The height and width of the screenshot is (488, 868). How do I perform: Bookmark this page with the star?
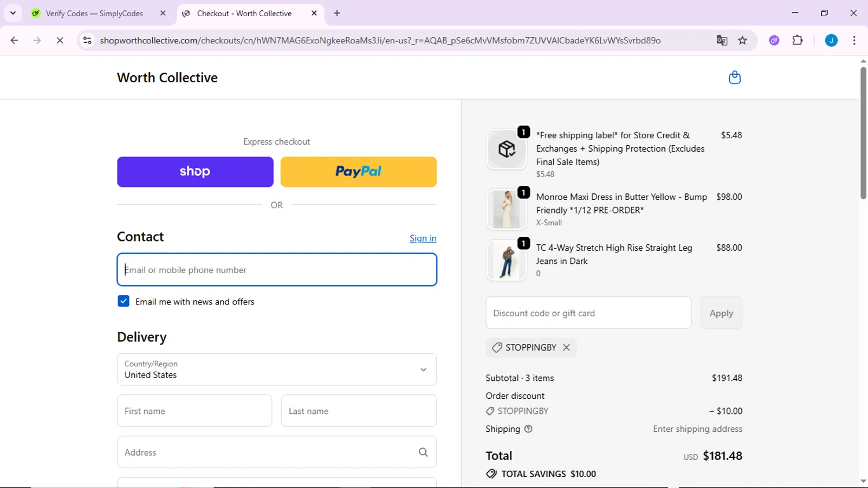(742, 41)
